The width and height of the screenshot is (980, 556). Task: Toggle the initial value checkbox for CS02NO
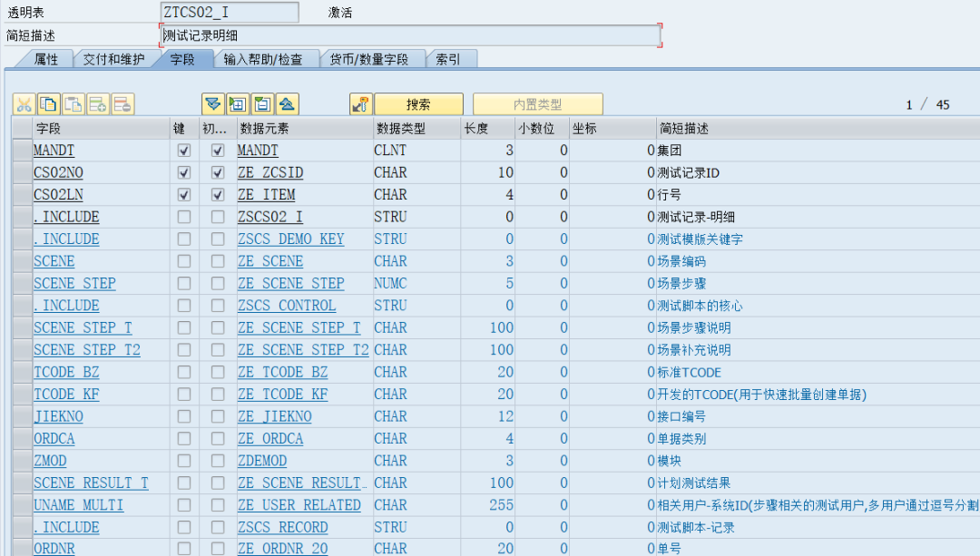(219, 172)
